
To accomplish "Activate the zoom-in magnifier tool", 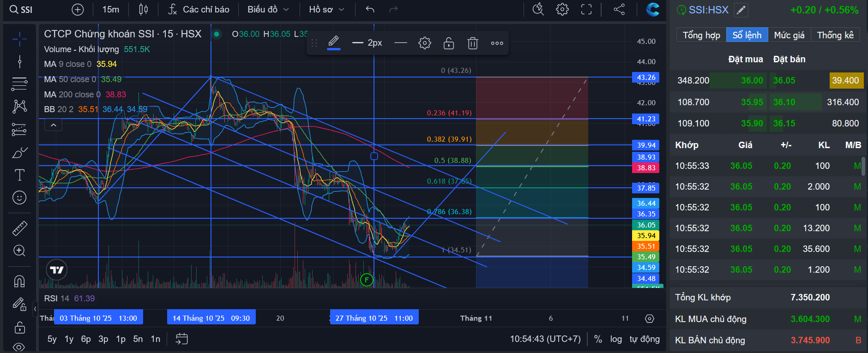I will (x=19, y=251).
